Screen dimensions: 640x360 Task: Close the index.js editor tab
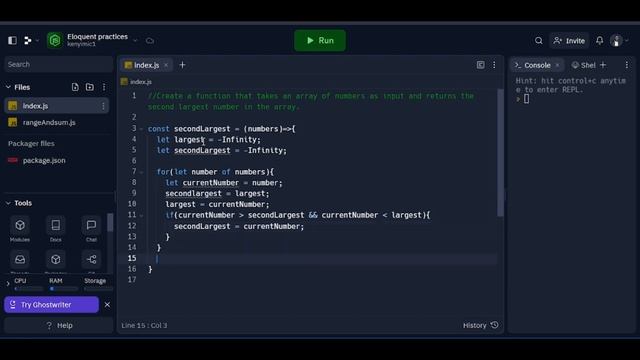(x=166, y=65)
